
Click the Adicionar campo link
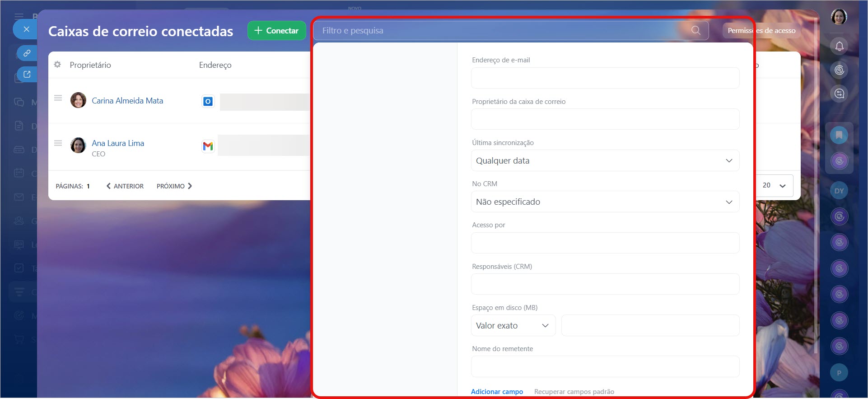coord(497,391)
